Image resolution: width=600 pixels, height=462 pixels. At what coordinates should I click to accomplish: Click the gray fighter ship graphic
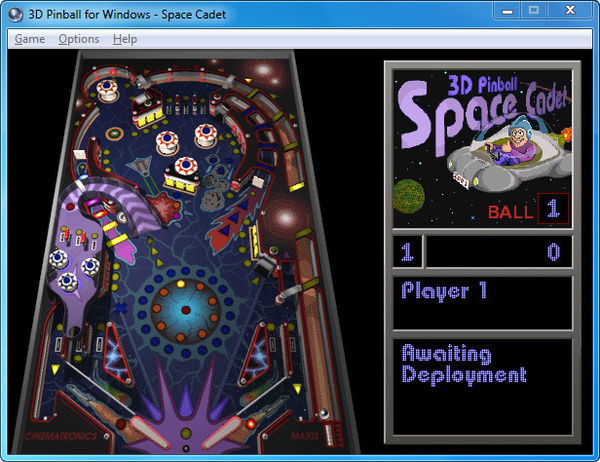pyautogui.click(x=140, y=168)
